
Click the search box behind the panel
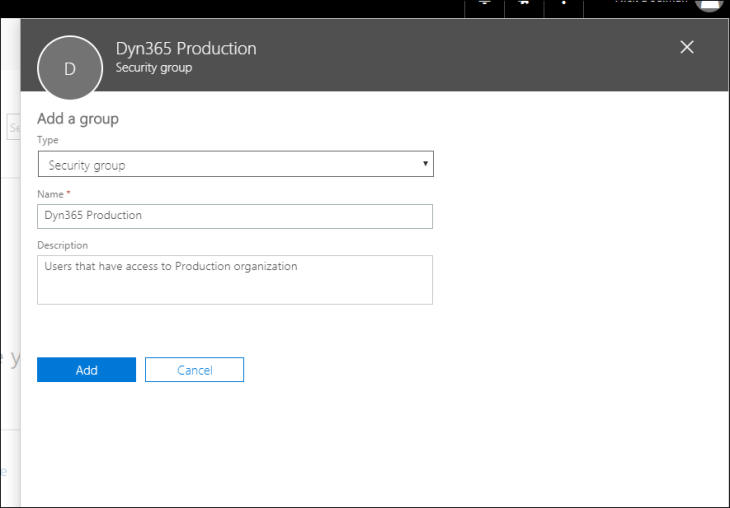coord(12,127)
